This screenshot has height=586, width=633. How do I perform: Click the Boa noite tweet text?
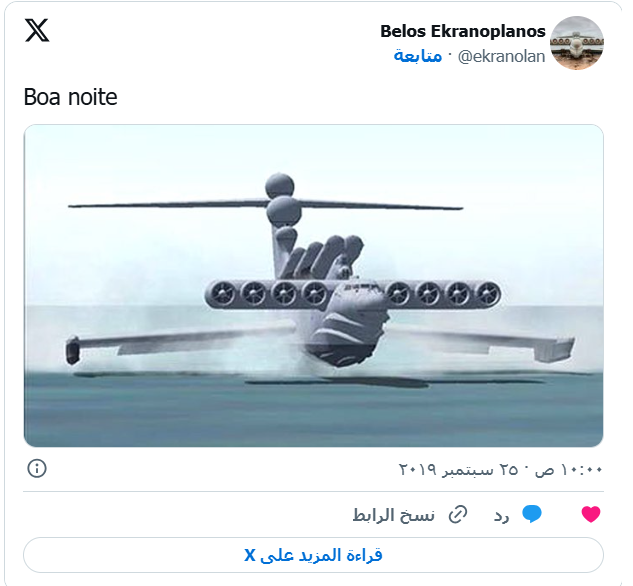pos(71,97)
